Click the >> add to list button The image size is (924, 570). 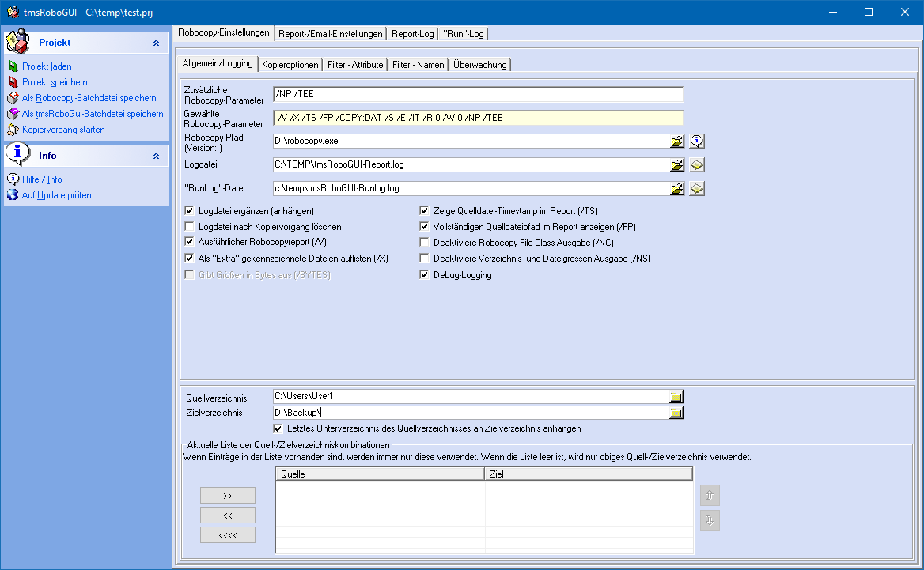click(x=228, y=496)
